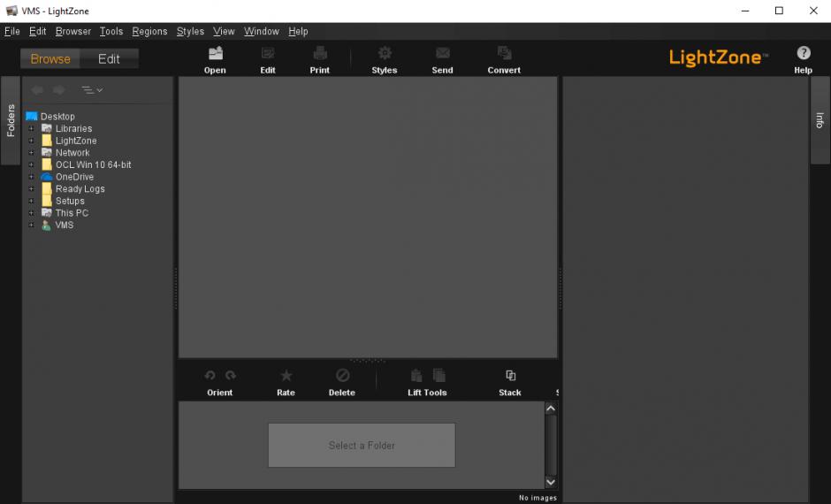The width and height of the screenshot is (831, 504).
Task: Click the Send envelope icon
Action: tap(443, 53)
